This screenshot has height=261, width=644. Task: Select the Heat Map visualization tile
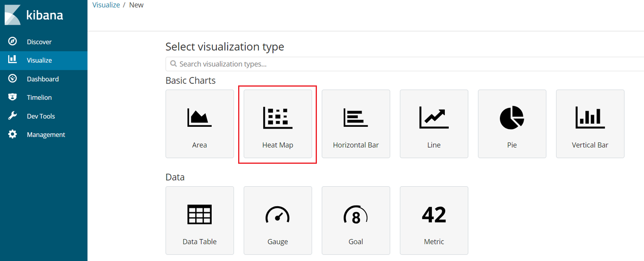pos(278,124)
